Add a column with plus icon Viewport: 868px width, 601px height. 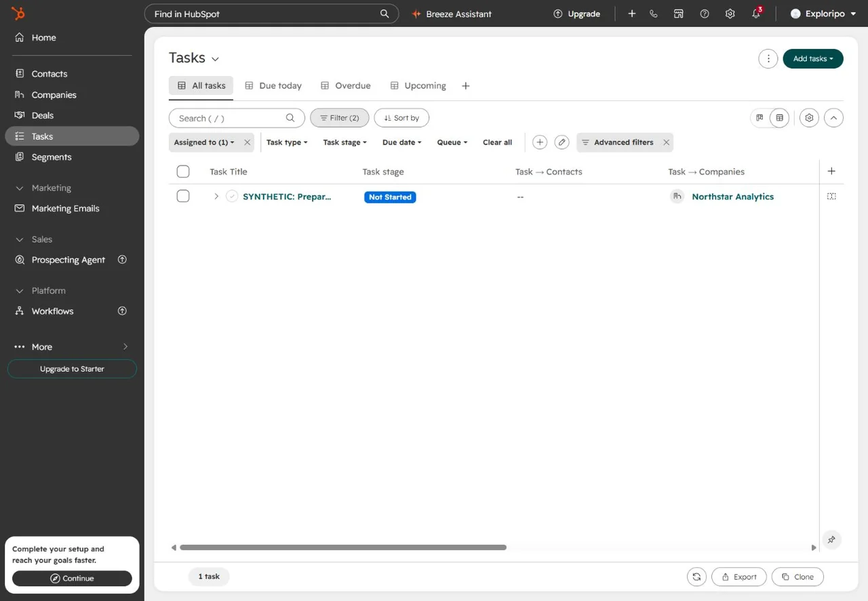click(x=832, y=172)
